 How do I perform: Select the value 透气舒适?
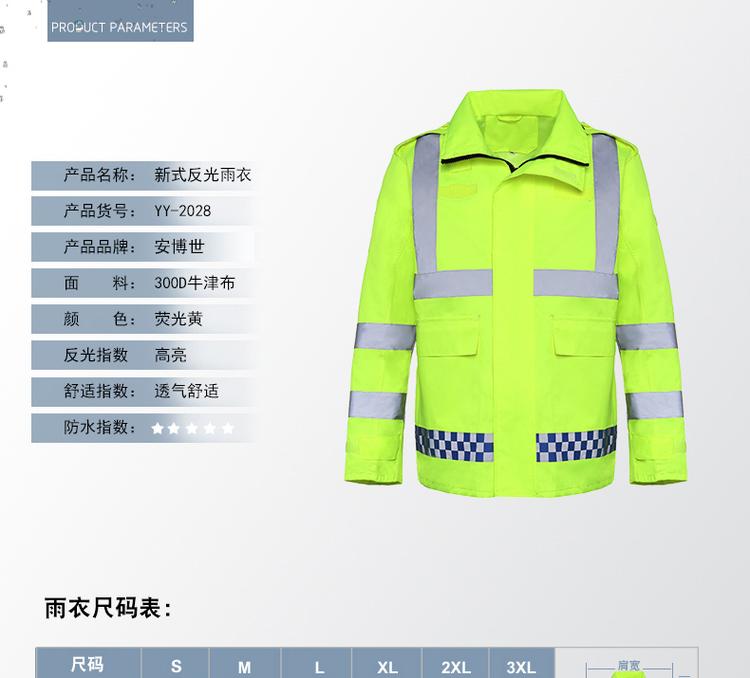click(187, 391)
